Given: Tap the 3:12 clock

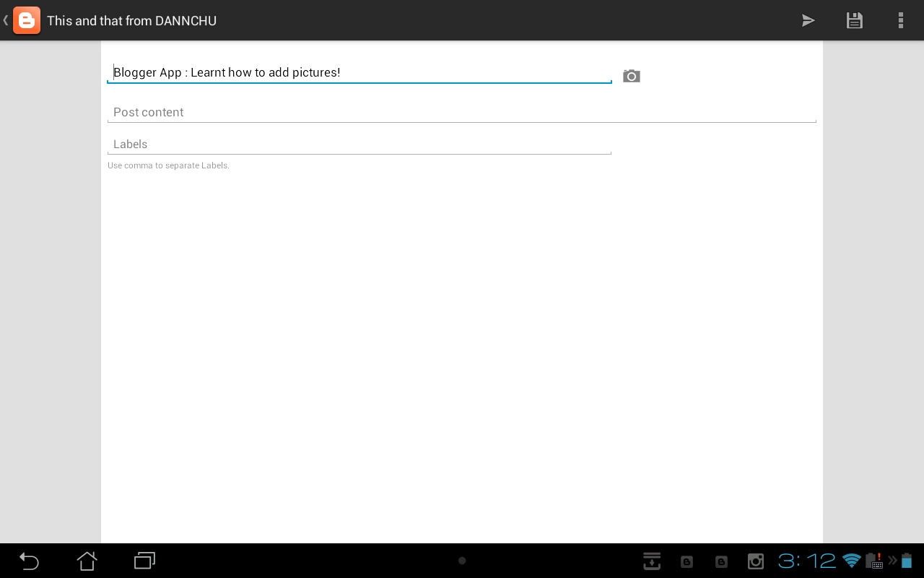Looking at the screenshot, I should [807, 561].
